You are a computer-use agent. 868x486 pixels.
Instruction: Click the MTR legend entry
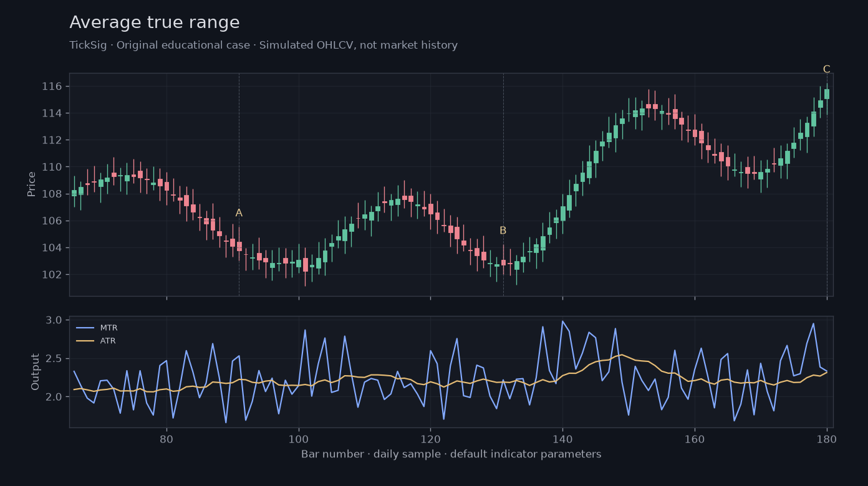click(x=97, y=328)
